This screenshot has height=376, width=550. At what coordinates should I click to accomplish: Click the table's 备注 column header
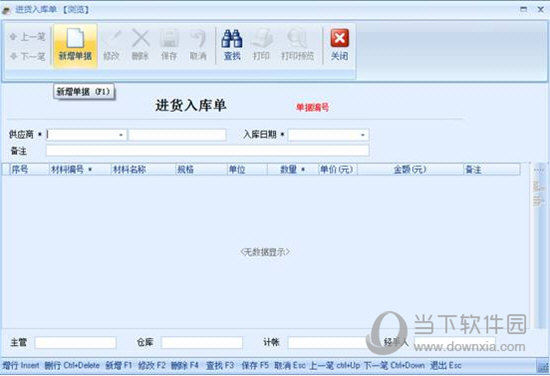pyautogui.click(x=492, y=170)
